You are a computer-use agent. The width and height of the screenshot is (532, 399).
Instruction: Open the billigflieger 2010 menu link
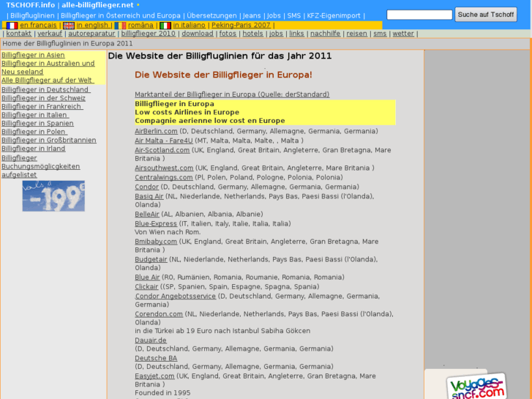[149, 33]
